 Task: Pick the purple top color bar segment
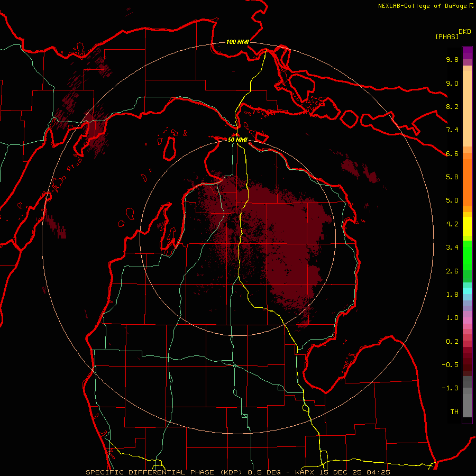point(467,53)
